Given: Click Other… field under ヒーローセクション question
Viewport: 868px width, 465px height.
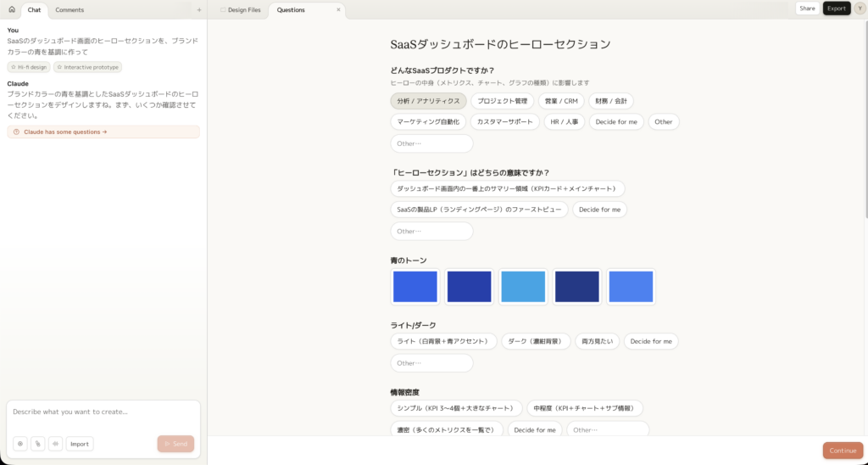Looking at the screenshot, I should 431,231.
